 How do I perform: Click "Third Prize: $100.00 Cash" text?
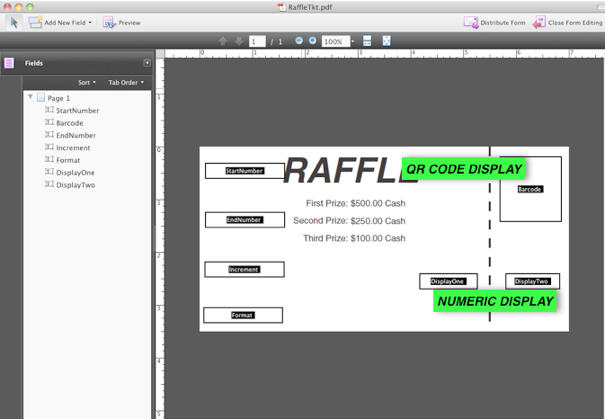tap(354, 238)
